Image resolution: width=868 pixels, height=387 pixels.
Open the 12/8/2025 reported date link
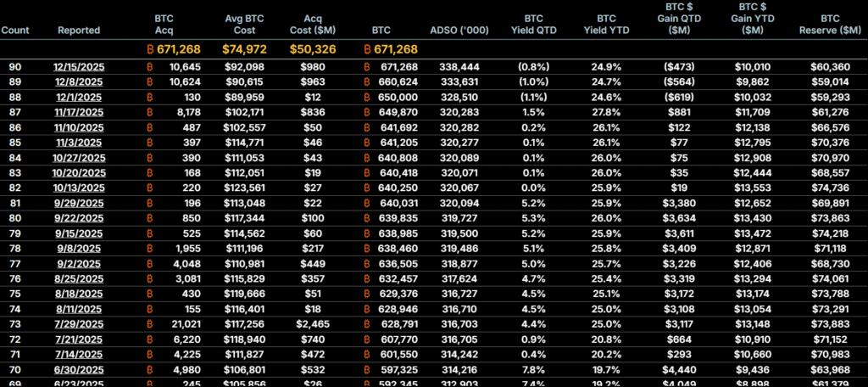point(79,82)
